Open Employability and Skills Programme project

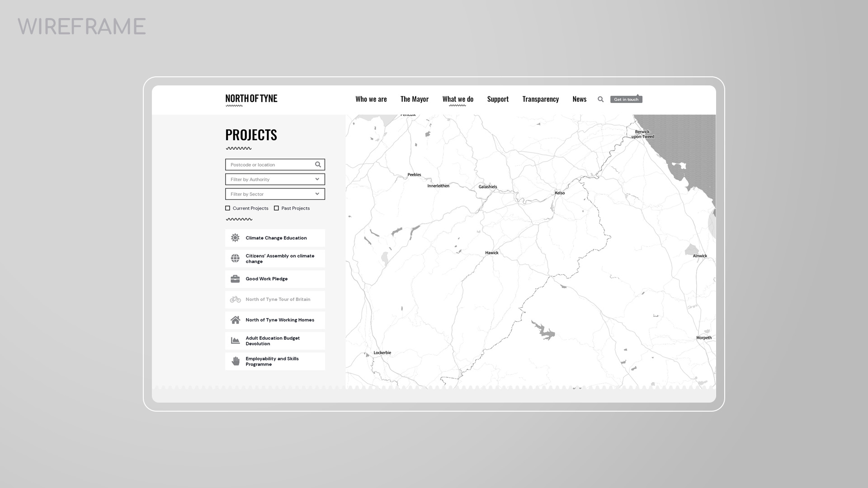[x=275, y=361]
